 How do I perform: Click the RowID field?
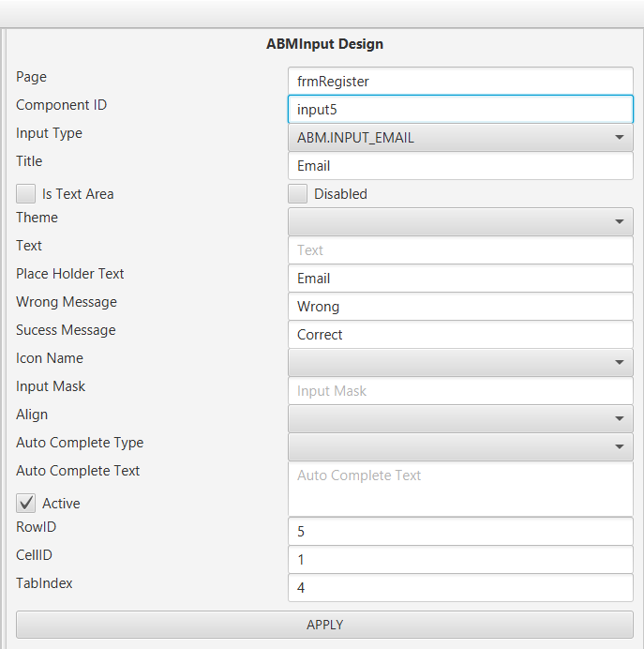459,532
